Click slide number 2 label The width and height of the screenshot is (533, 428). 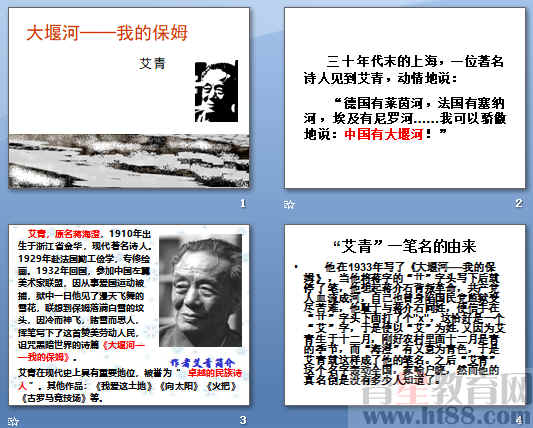pos(519,204)
